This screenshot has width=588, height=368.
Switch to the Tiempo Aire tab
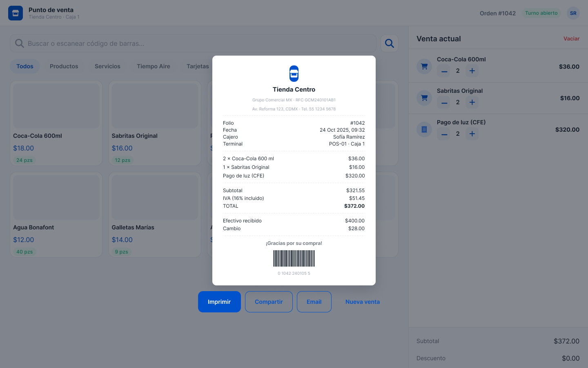(x=154, y=66)
